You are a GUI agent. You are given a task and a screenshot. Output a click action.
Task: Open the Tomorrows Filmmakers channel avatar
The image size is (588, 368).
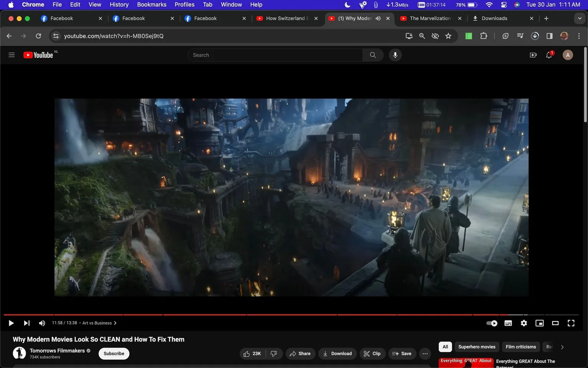[20, 353]
